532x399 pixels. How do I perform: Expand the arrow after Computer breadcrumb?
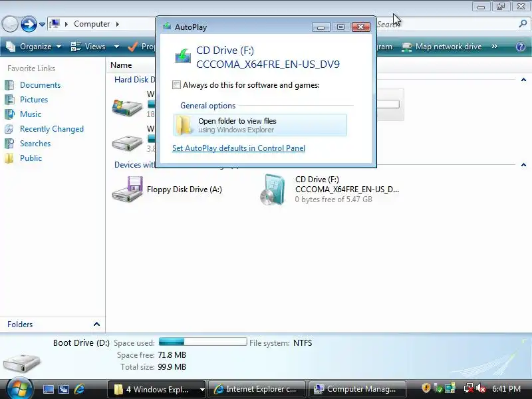[118, 24]
